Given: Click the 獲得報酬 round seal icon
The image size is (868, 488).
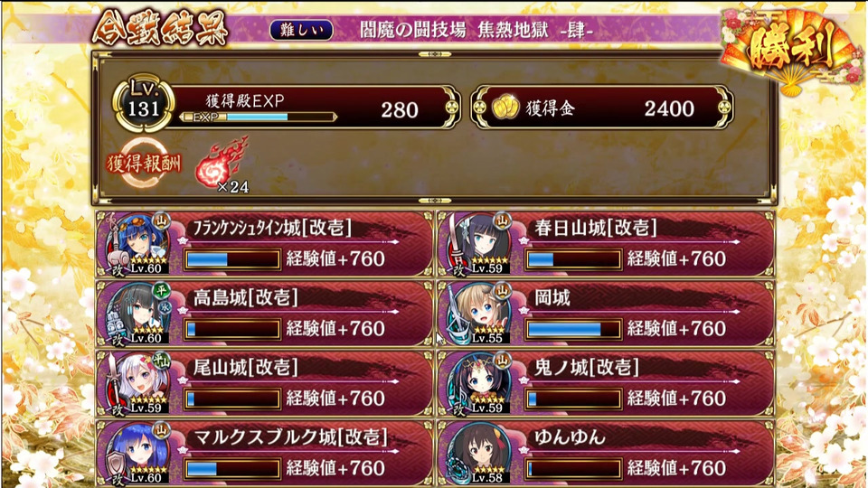Looking at the screenshot, I should (x=144, y=164).
